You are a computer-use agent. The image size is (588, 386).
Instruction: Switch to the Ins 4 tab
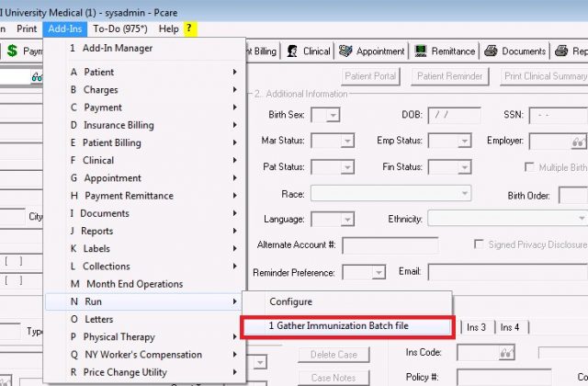point(509,327)
